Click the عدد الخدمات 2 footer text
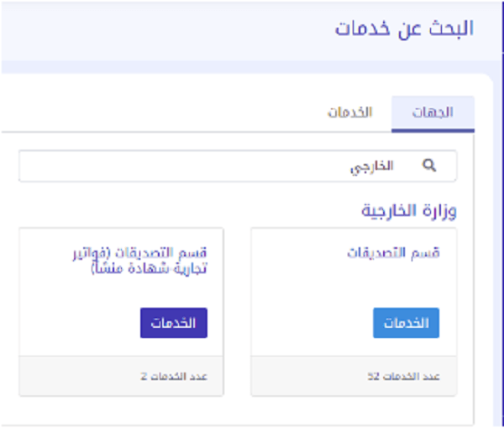This screenshot has width=504, height=428. click(174, 376)
